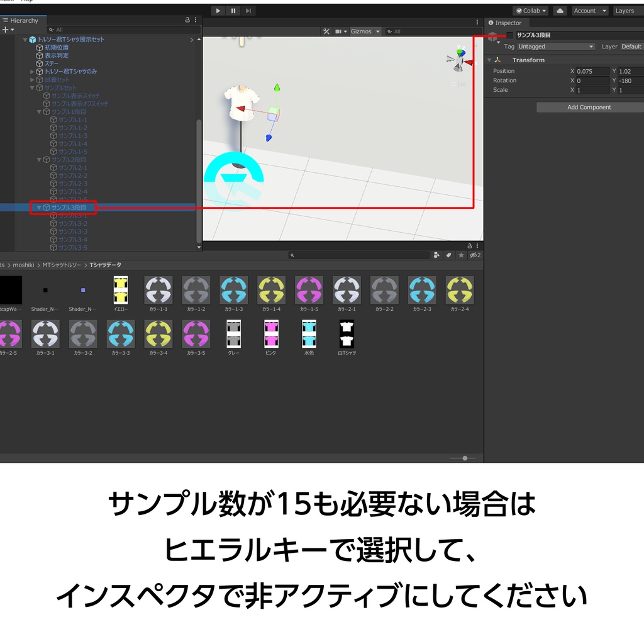Screen dimensions: 644x644
Task: Toggle active checkbox for サンプル3段目
Action: (509, 35)
